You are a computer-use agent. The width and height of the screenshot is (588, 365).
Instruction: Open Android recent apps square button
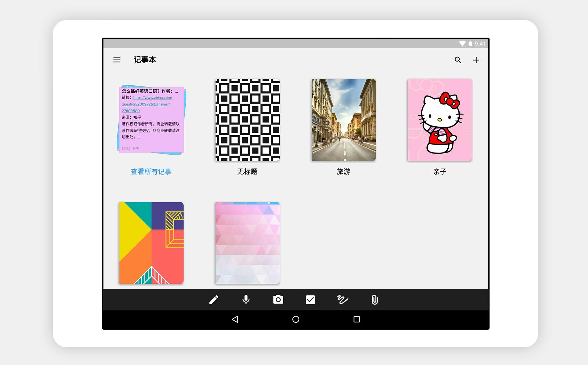[x=357, y=319]
